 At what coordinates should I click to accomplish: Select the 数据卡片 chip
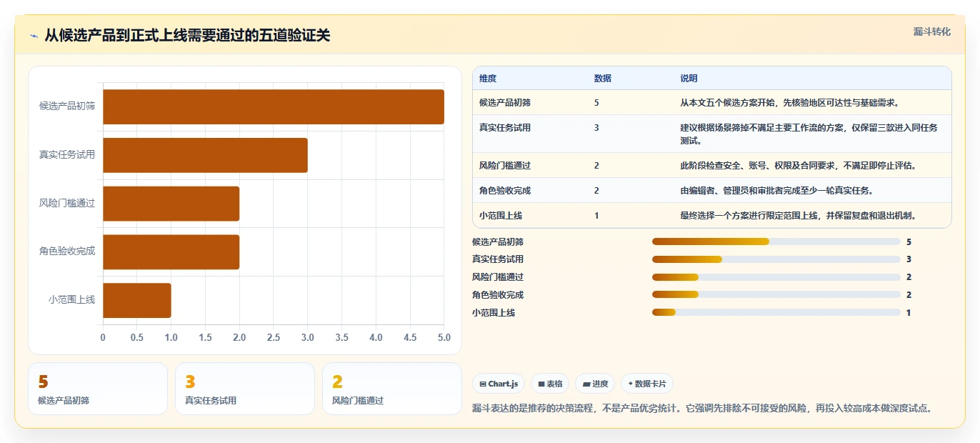(646, 384)
